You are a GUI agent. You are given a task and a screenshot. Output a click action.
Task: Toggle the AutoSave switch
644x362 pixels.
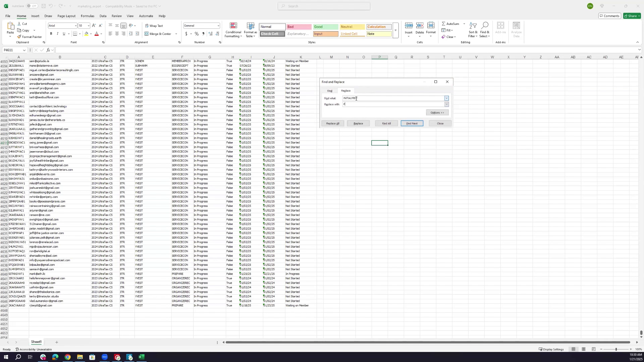32,6
